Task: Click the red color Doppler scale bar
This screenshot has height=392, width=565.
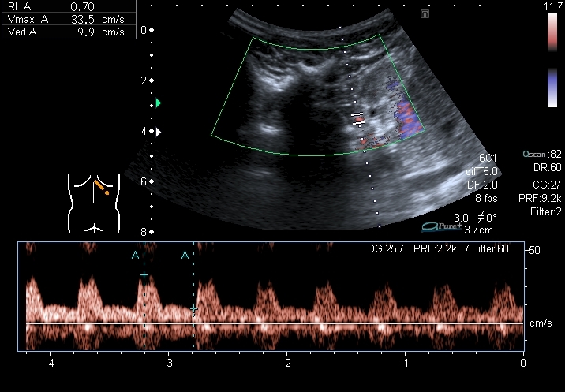Action: pos(552,31)
